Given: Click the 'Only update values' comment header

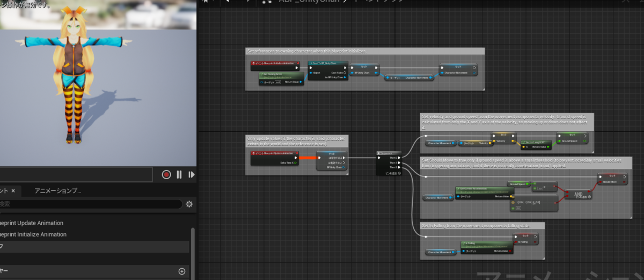Looking at the screenshot, I should [297, 141].
